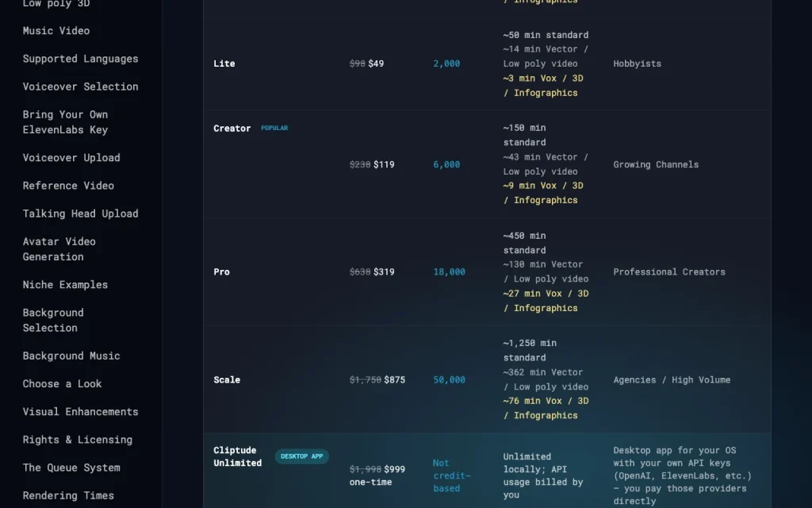Image resolution: width=812 pixels, height=508 pixels.
Task: Click the Professional Creators cell
Action: pos(669,271)
